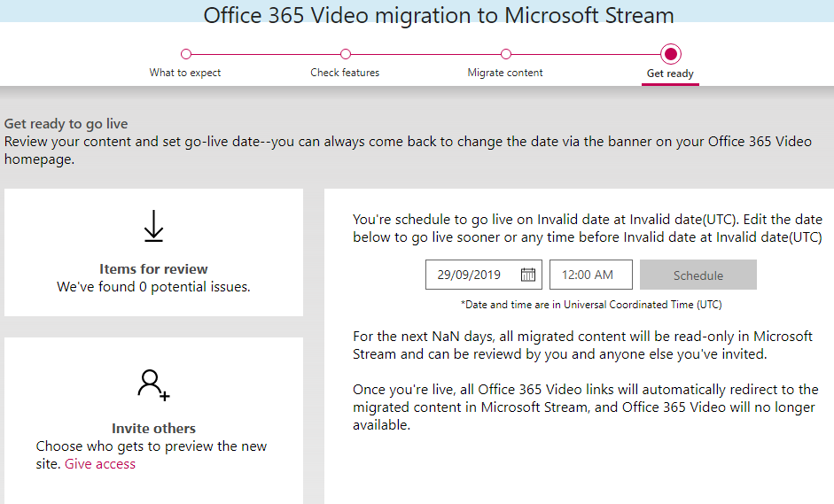The image size is (834, 504).
Task: Click the Office 365 Video migration page title
Action: pyautogui.click(x=439, y=15)
